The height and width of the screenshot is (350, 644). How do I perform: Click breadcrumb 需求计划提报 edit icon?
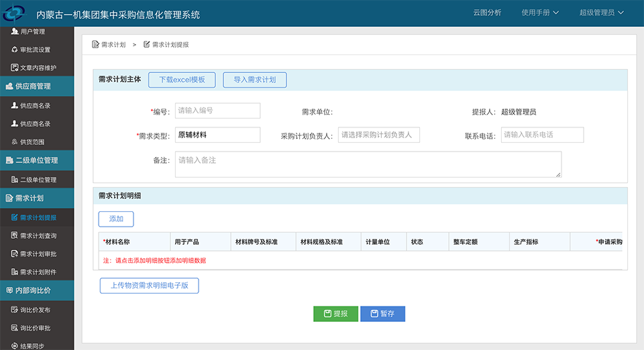coord(146,44)
